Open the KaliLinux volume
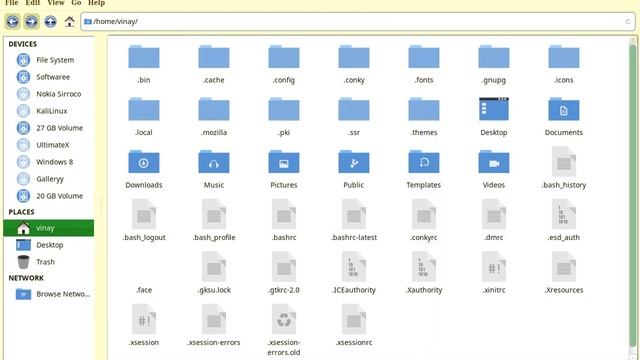This screenshot has height=360, width=640. click(x=49, y=111)
